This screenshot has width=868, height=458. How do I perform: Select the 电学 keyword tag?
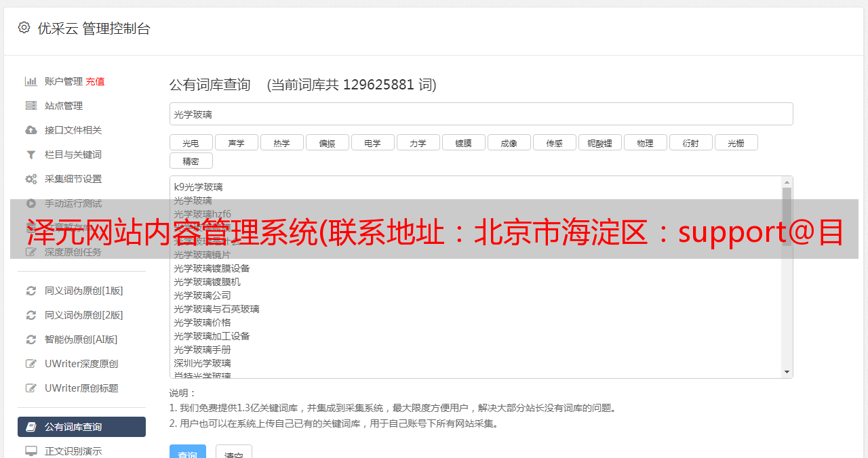pos(373,142)
